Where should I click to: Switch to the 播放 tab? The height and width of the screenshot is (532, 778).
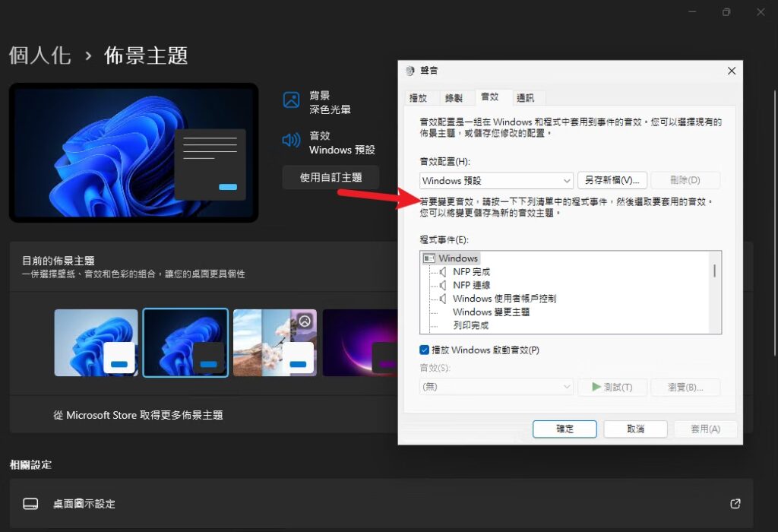[420, 97]
